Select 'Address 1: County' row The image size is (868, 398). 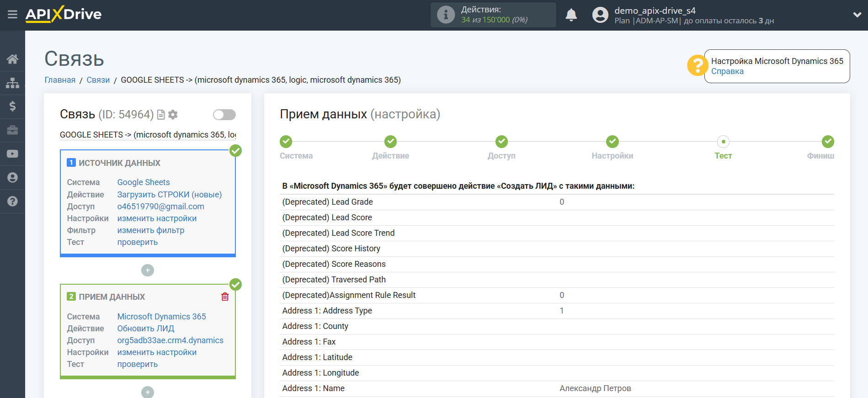[557, 326]
